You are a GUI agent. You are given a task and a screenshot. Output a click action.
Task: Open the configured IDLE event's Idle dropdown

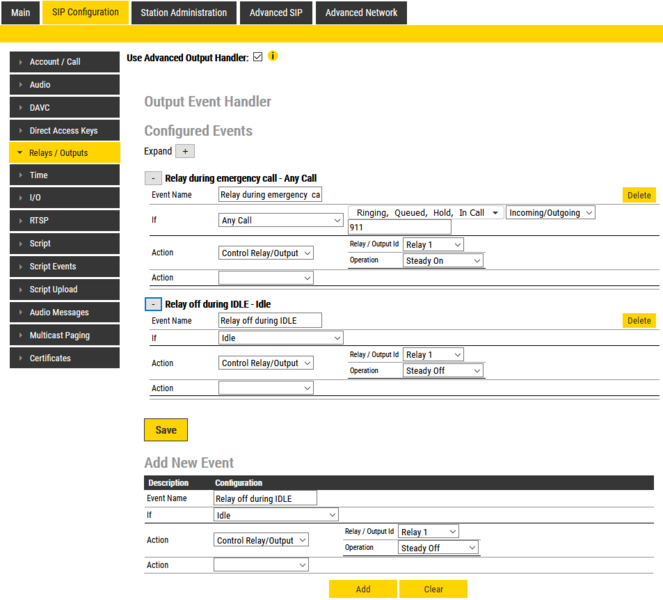(281, 337)
